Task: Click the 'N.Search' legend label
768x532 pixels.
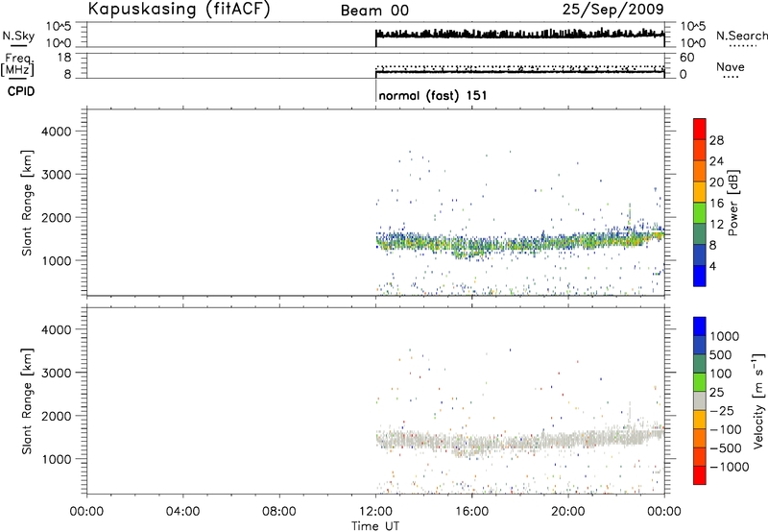Action: [741, 36]
